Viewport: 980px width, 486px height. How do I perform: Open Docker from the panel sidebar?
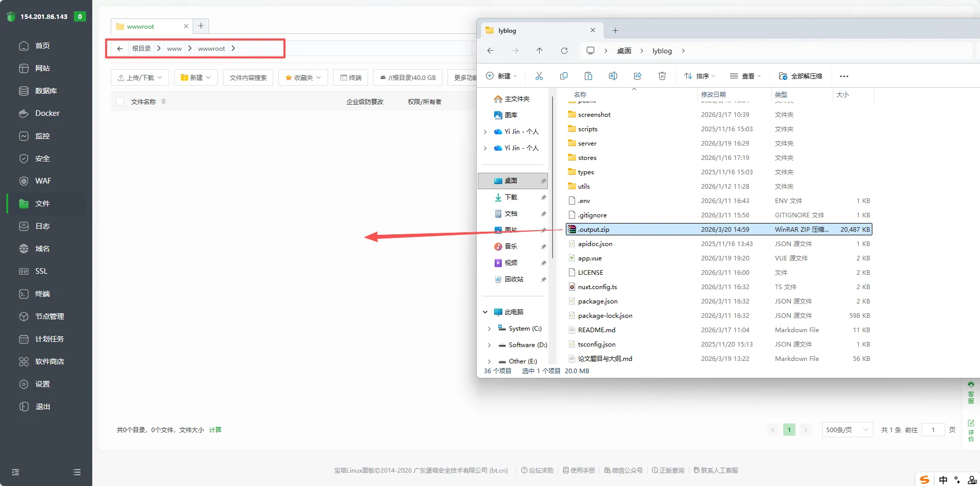tap(47, 113)
